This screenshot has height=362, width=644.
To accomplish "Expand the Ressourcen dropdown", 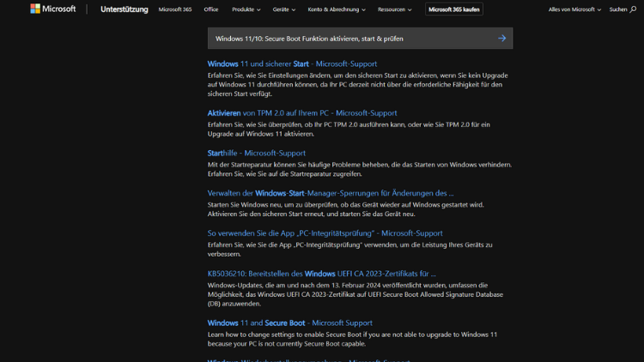I will pos(394,9).
